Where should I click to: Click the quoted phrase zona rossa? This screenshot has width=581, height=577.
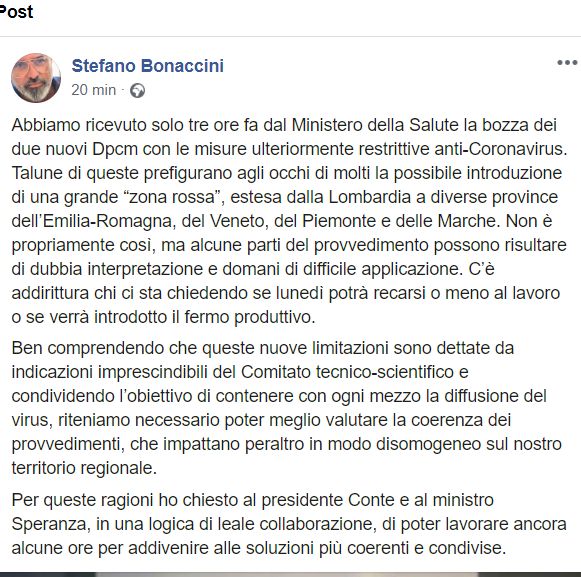pyautogui.click(x=173, y=197)
